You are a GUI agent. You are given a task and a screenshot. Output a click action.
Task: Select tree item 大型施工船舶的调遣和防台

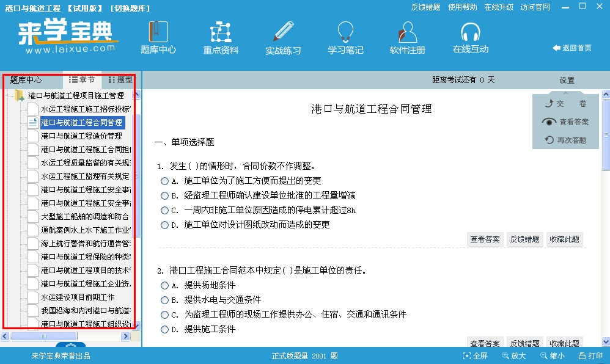(x=85, y=217)
